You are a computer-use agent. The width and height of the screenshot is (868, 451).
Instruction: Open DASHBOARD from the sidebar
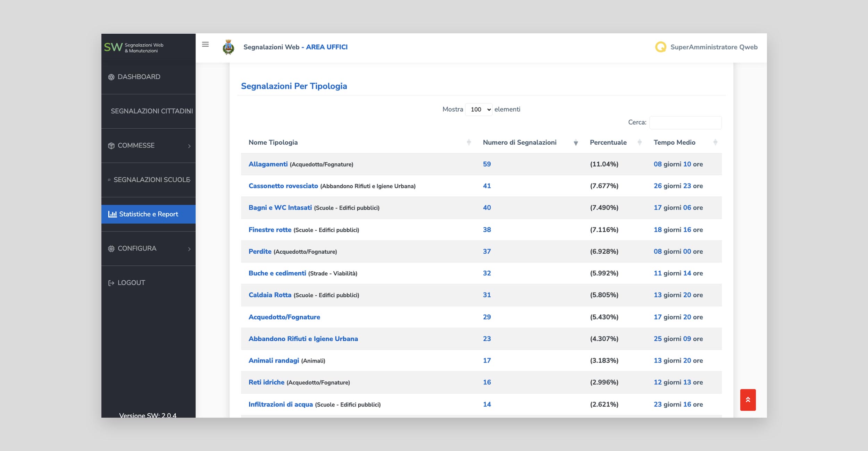coord(139,77)
